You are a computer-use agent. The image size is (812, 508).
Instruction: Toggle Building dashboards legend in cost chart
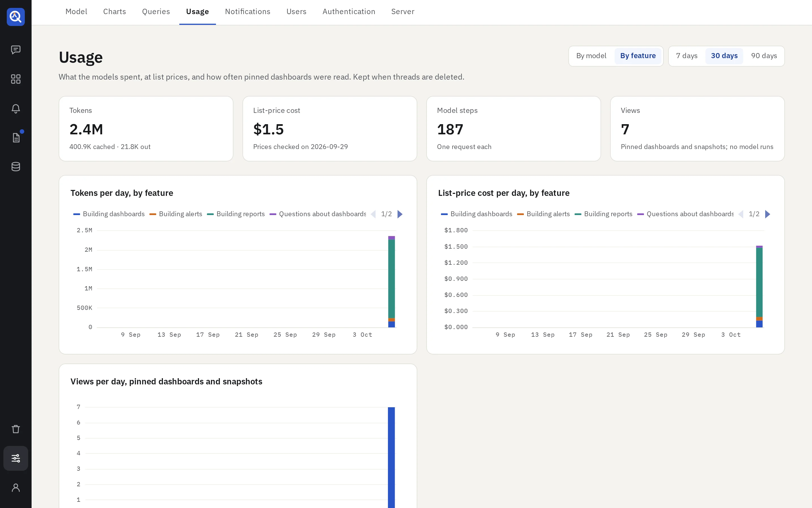(x=476, y=214)
